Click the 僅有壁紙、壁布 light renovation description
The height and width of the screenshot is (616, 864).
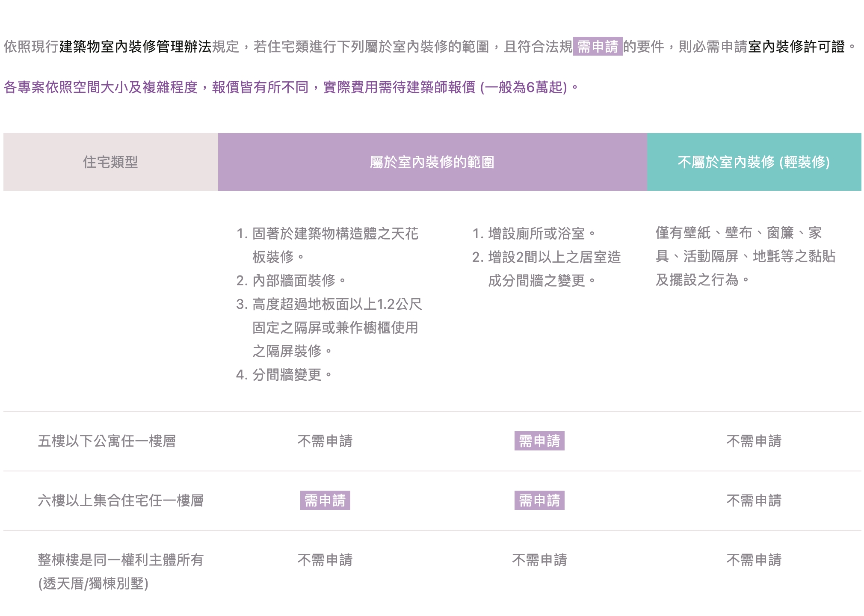[745, 256]
